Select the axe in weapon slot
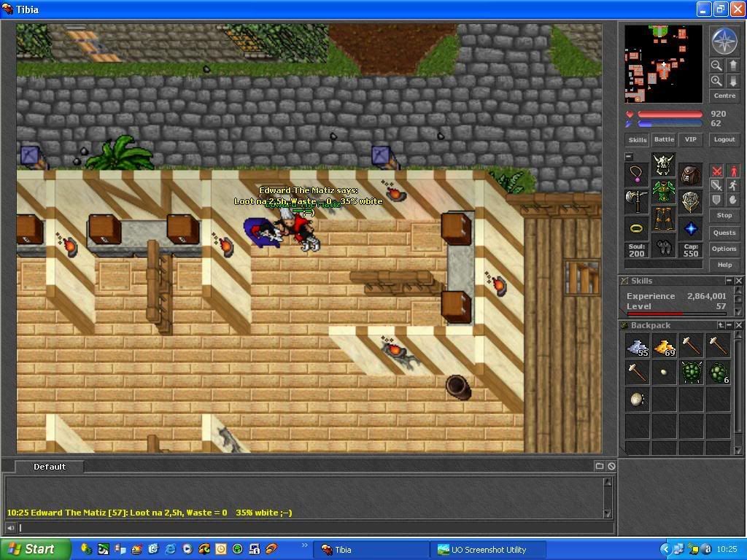This screenshot has height=560, width=747. tap(636, 201)
